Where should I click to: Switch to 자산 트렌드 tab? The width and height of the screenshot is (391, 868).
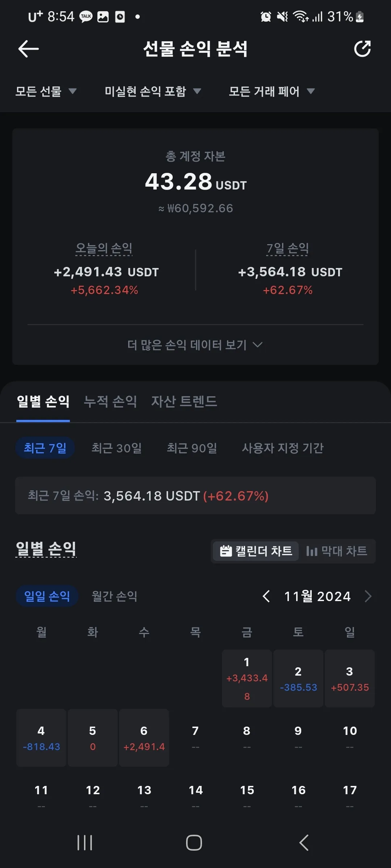coord(184,401)
